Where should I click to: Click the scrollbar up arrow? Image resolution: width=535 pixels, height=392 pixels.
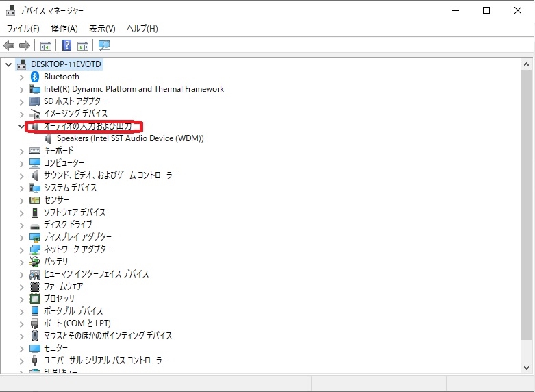(x=526, y=64)
